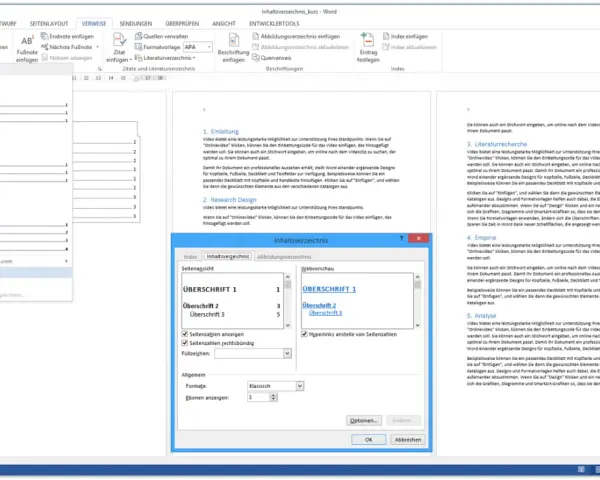Adjust Ebenen anzeigen spinner
The image size is (600, 480).
coord(273,397)
